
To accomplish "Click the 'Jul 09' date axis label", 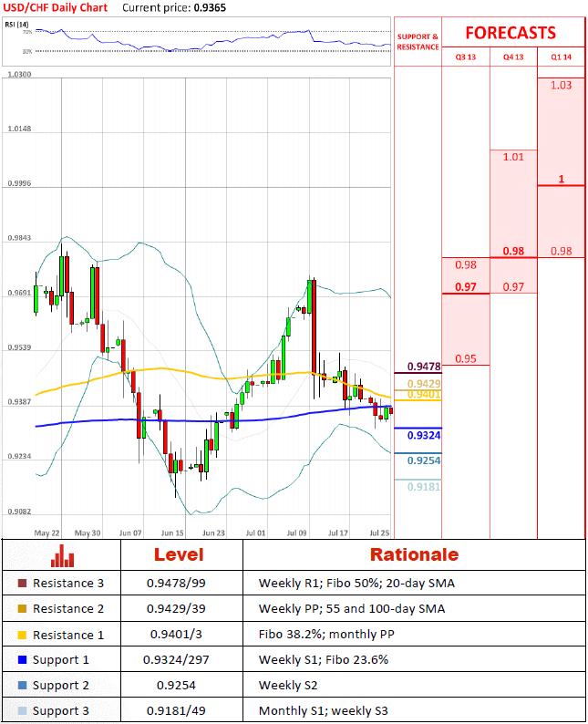I will coord(297,533).
